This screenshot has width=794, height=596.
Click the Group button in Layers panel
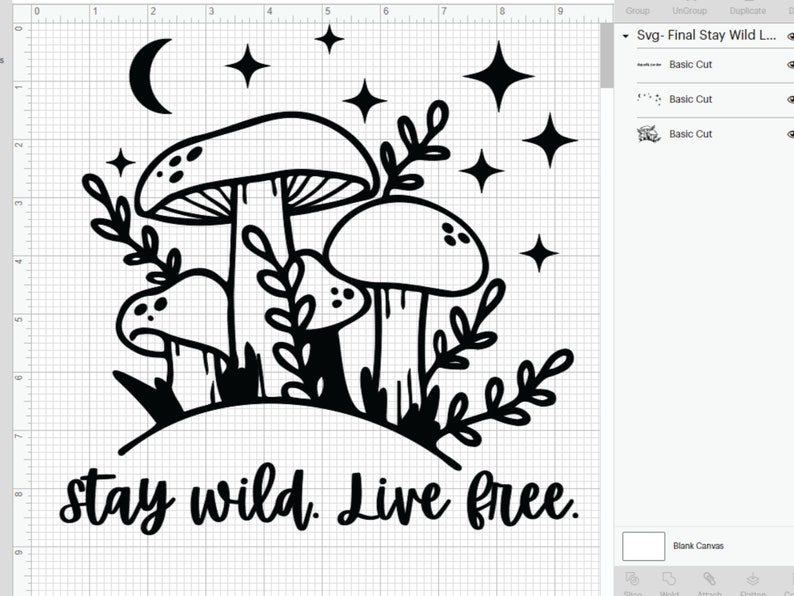[637, 10]
